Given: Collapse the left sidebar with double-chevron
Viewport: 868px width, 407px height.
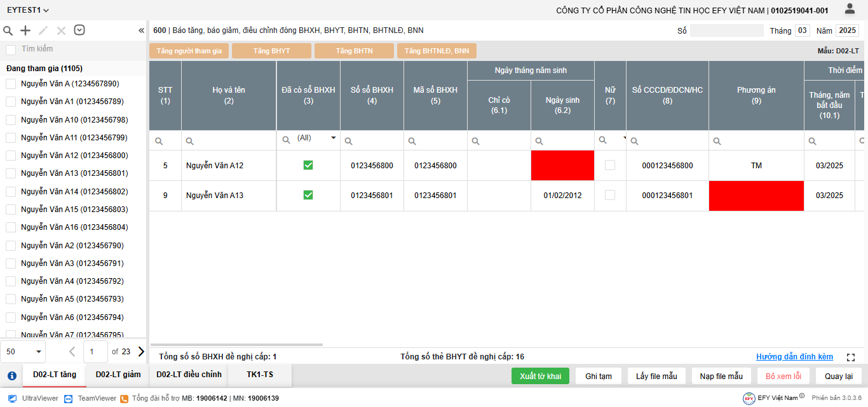Looking at the screenshot, I should click(141, 30).
